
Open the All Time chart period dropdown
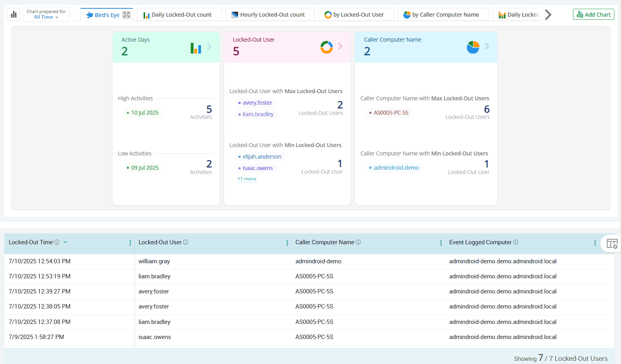(46, 17)
